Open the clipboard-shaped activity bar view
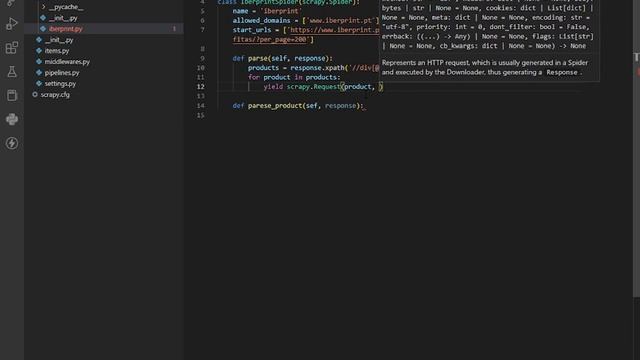This screenshot has height=360, width=640. [x=12, y=96]
